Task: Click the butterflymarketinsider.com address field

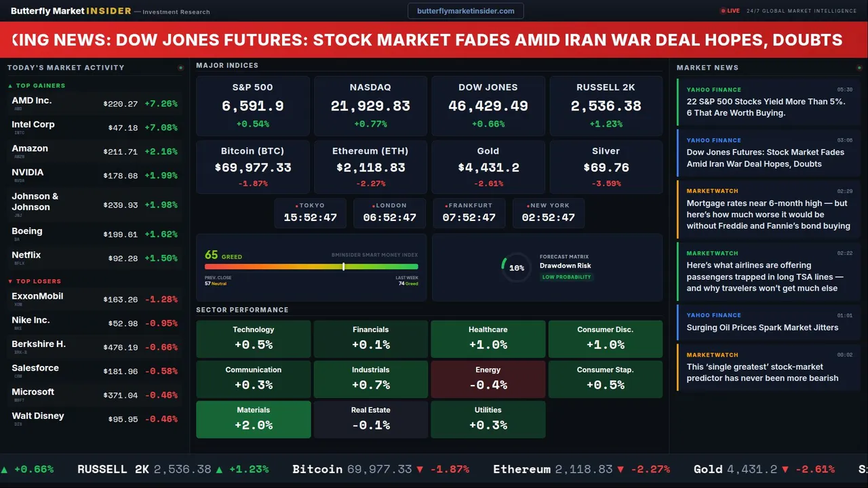Action: [x=465, y=11]
